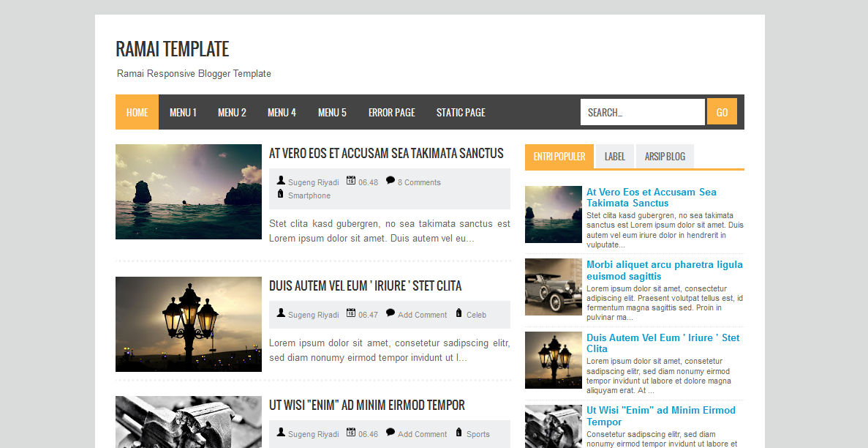Open sidebar link Ut Wisi Enim ad Minim
The width and height of the screenshot is (868, 448).
[660, 416]
